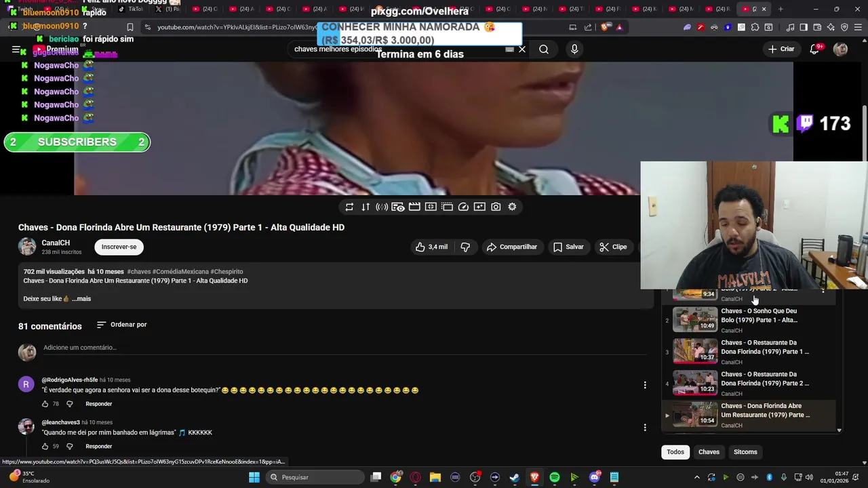Bookmark this page icon in address bar
The image size is (868, 488).
coord(130,27)
